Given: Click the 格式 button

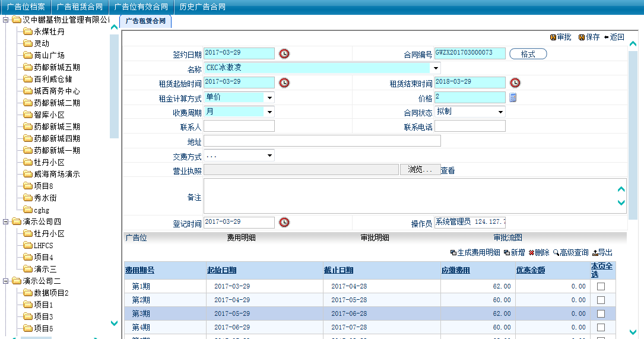Looking at the screenshot, I should coord(528,54).
